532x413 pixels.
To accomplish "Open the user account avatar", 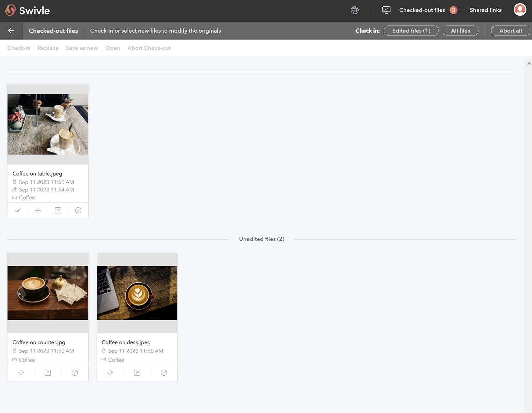I will [x=520, y=10].
